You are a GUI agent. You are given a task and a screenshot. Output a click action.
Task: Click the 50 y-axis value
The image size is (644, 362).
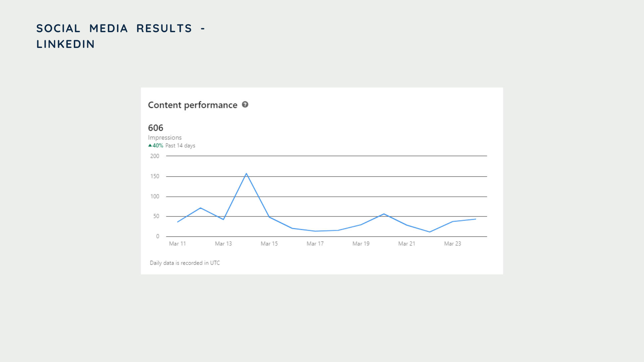coord(156,216)
